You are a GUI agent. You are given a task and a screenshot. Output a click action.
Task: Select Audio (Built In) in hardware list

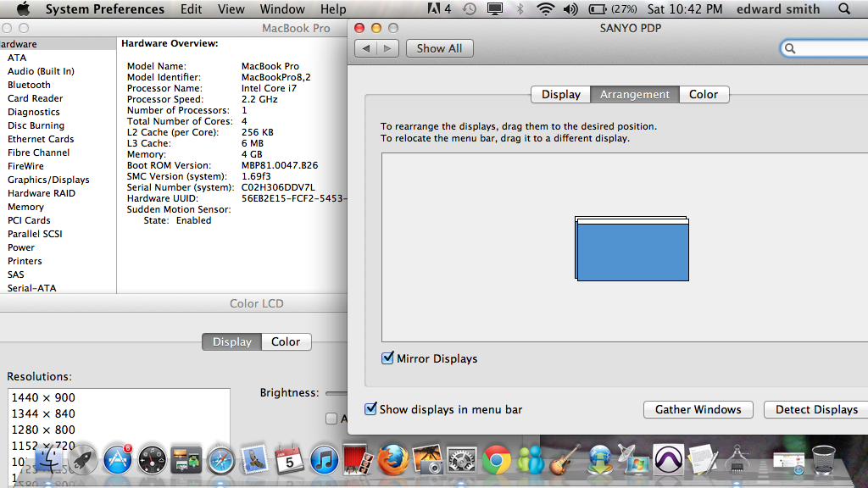tap(41, 71)
